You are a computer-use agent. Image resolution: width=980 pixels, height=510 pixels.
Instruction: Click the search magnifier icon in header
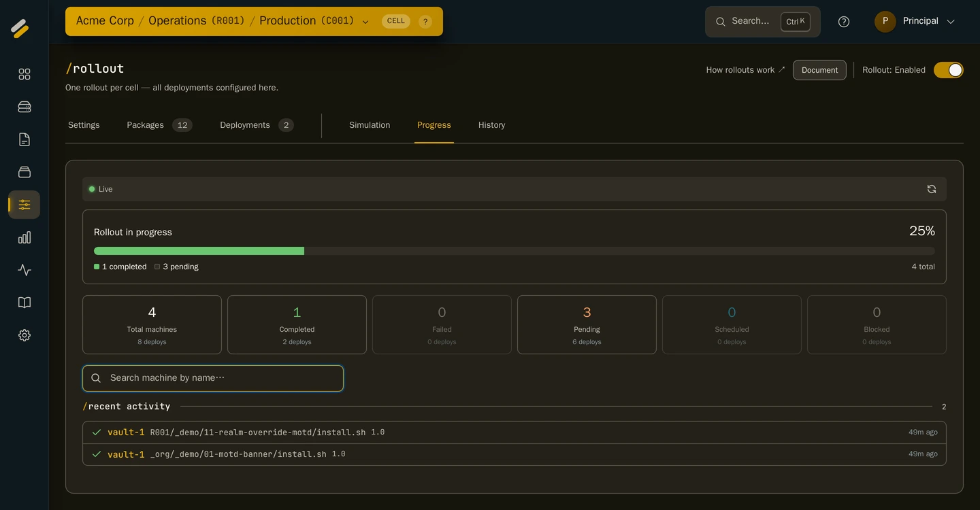point(720,22)
